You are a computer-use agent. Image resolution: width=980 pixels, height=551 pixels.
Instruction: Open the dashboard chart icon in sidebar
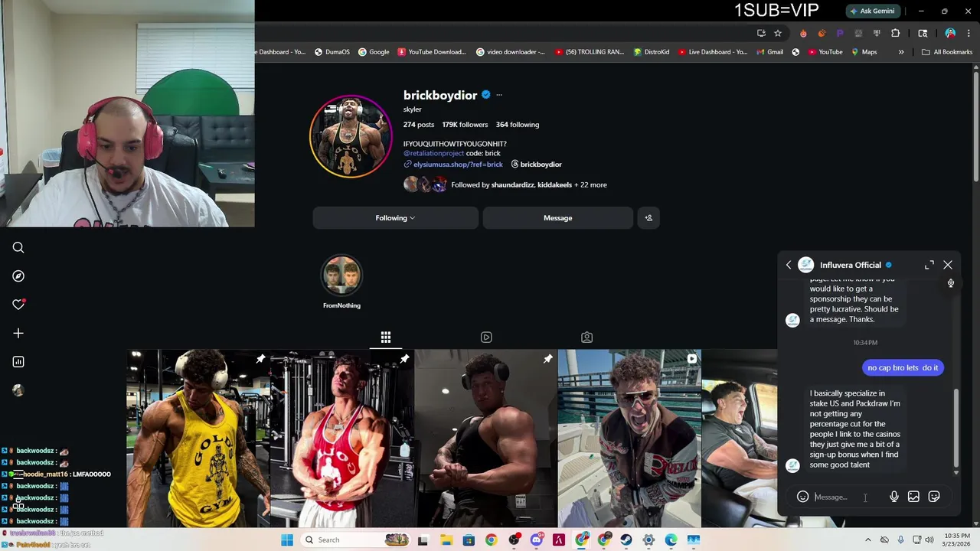[x=18, y=362]
